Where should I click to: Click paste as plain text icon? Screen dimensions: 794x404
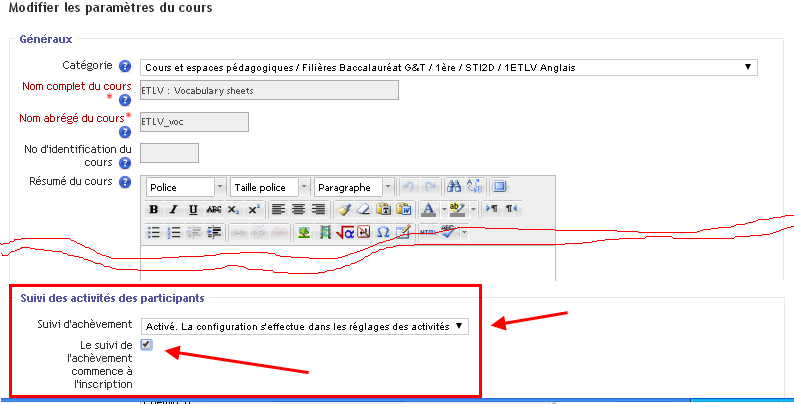[x=384, y=209]
